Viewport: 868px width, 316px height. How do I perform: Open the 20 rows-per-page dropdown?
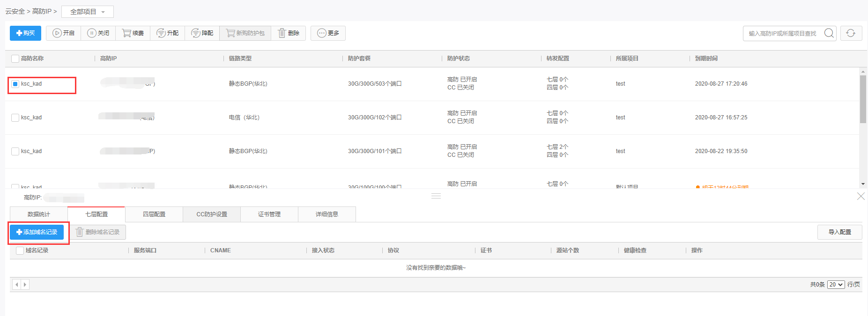(x=836, y=285)
